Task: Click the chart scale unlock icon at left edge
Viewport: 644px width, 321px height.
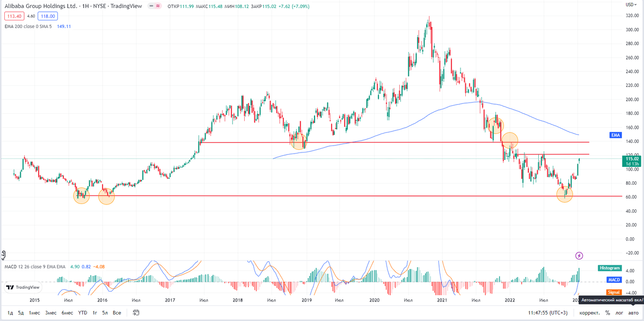Action: 3,254
